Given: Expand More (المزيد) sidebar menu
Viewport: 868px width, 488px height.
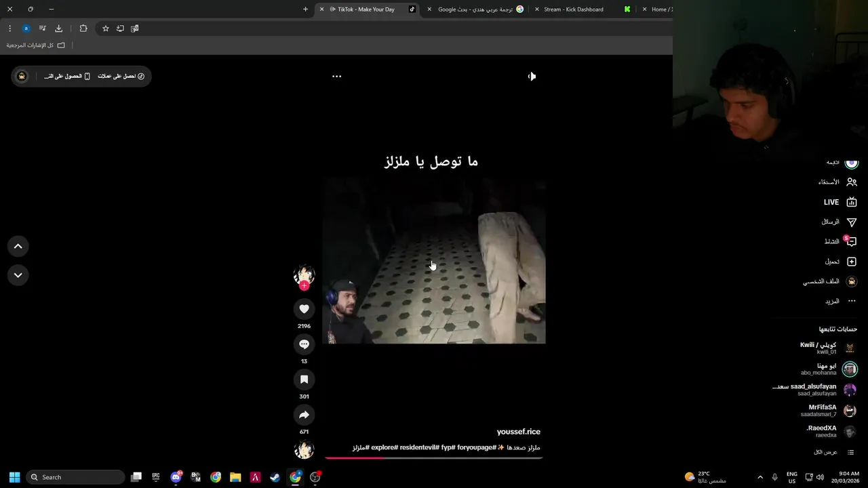Looking at the screenshot, I should pyautogui.click(x=840, y=301).
